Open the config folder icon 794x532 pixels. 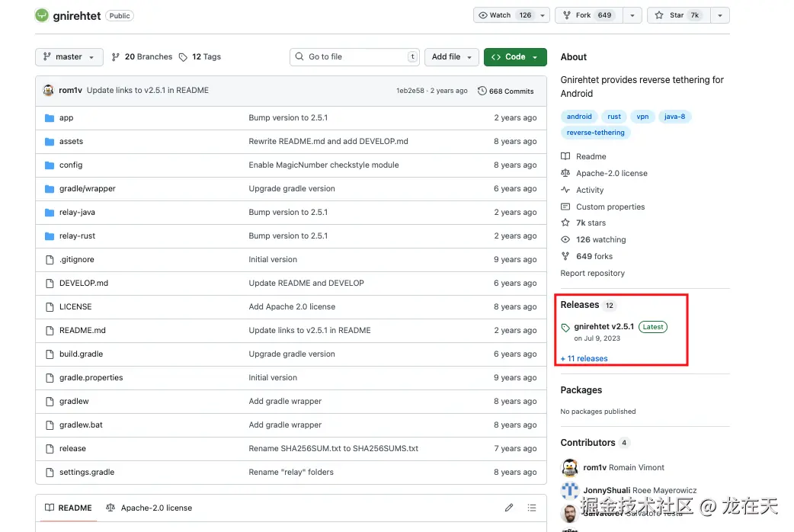[x=49, y=165]
